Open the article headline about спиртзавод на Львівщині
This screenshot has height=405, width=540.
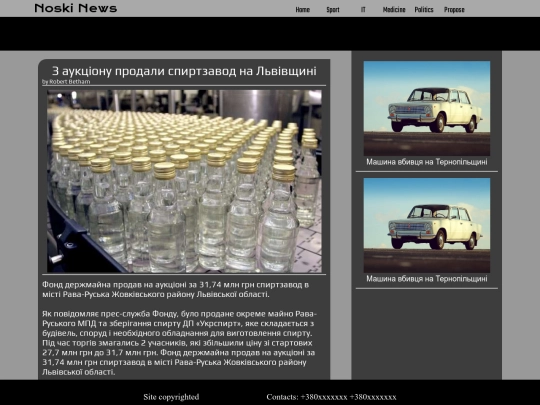pos(184,71)
